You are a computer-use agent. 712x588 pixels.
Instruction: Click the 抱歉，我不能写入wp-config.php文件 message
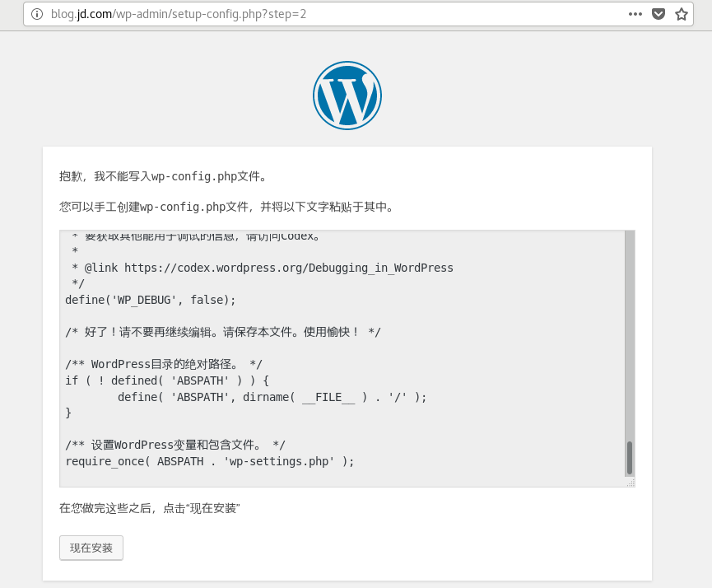point(163,176)
